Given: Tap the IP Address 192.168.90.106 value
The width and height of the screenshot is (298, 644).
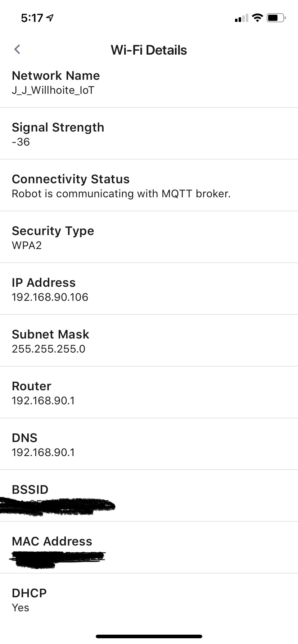Looking at the screenshot, I should [50, 297].
